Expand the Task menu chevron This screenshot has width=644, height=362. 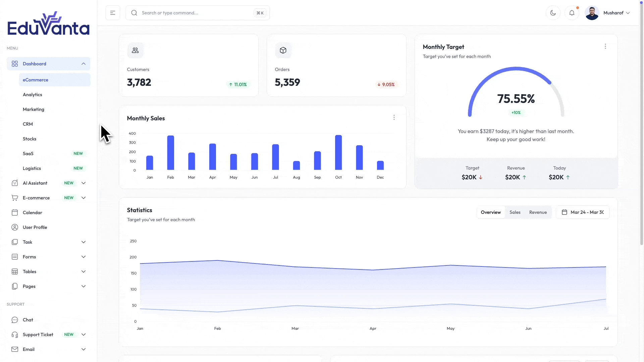(84, 242)
